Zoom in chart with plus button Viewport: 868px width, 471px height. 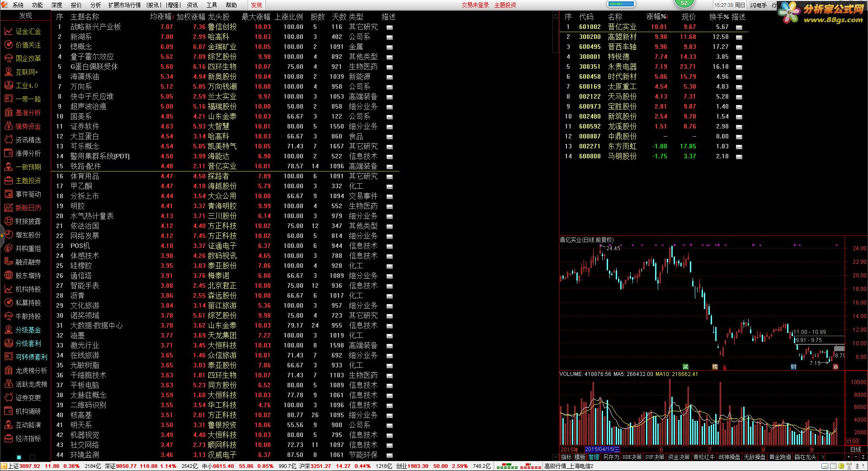[x=849, y=457]
